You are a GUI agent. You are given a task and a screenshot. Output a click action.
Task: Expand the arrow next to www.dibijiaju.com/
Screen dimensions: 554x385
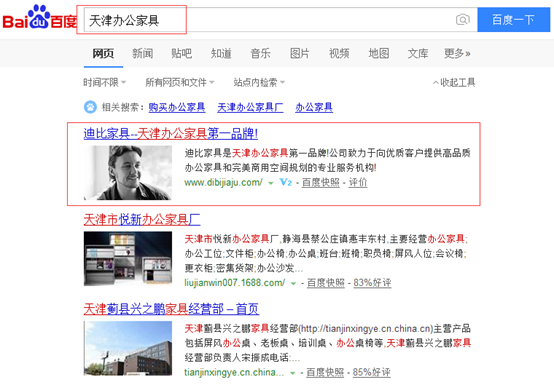(271, 183)
